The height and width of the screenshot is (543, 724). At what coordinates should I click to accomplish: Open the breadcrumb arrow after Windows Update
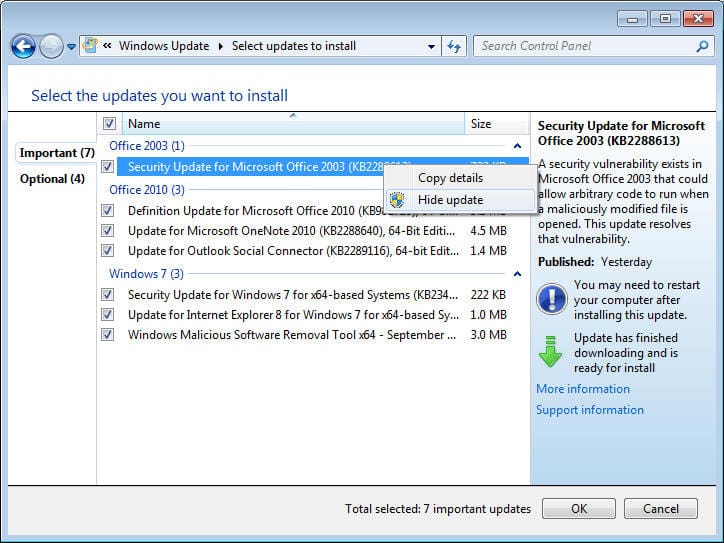pos(221,46)
